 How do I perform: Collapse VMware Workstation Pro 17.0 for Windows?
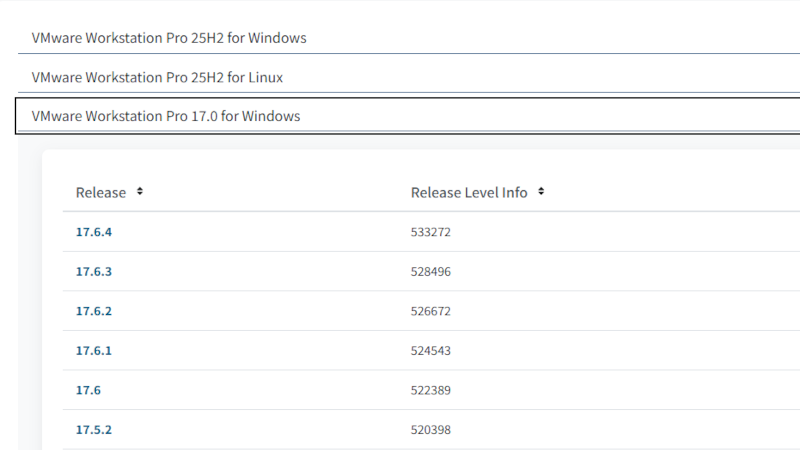[x=166, y=116]
